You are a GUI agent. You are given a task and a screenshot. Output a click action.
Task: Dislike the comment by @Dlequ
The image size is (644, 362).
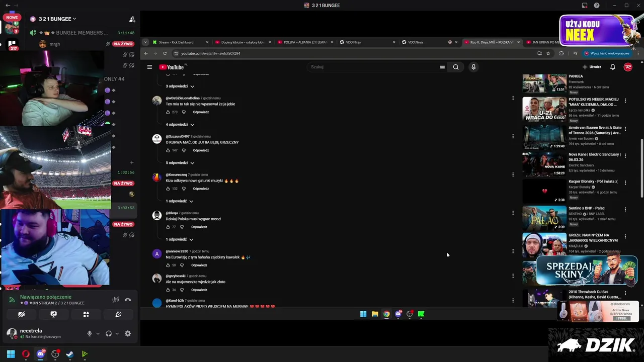(182, 227)
